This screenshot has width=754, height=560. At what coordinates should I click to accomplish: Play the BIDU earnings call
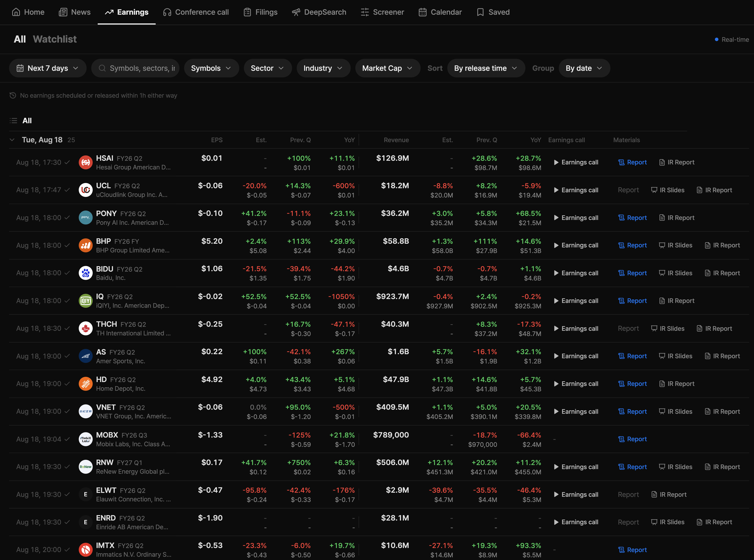(x=576, y=273)
